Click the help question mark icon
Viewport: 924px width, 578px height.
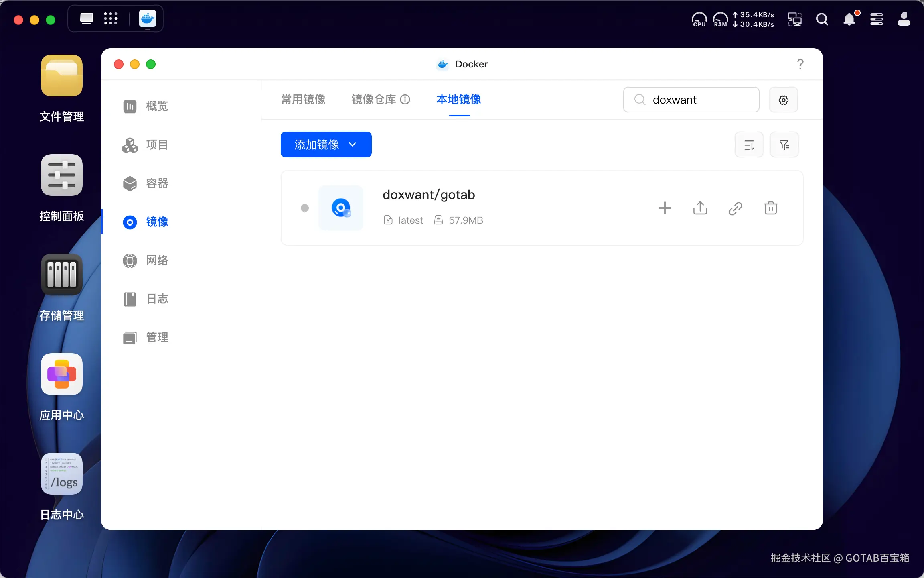click(x=800, y=64)
